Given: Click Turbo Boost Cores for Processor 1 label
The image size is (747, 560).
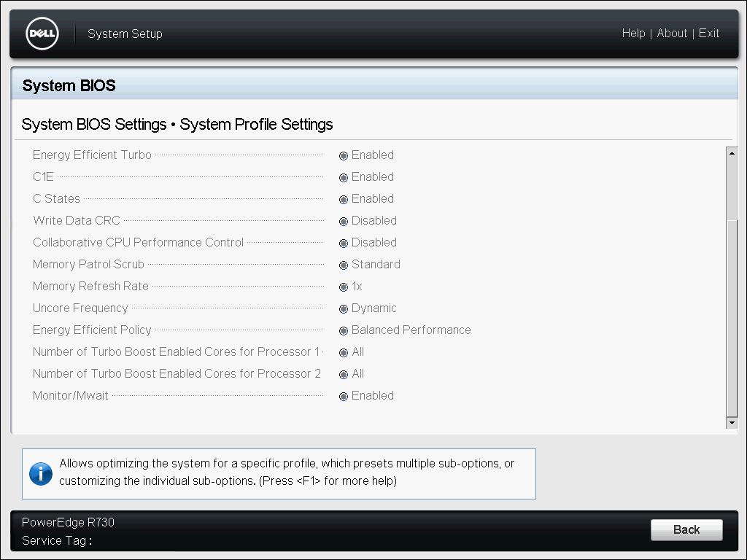Looking at the screenshot, I should pyautogui.click(x=177, y=352).
